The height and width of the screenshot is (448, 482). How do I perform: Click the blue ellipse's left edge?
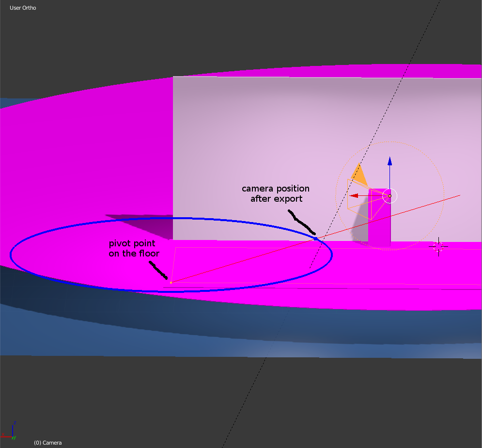11,255
